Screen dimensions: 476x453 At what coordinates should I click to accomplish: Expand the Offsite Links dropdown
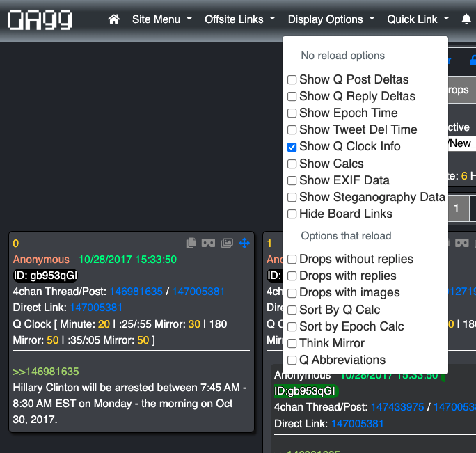[x=240, y=19]
